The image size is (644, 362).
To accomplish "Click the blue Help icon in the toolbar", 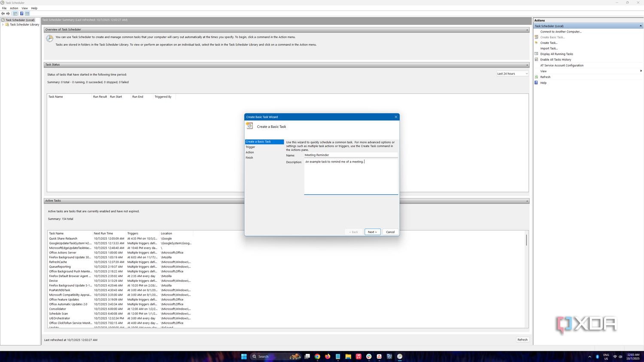I will (x=21, y=14).
